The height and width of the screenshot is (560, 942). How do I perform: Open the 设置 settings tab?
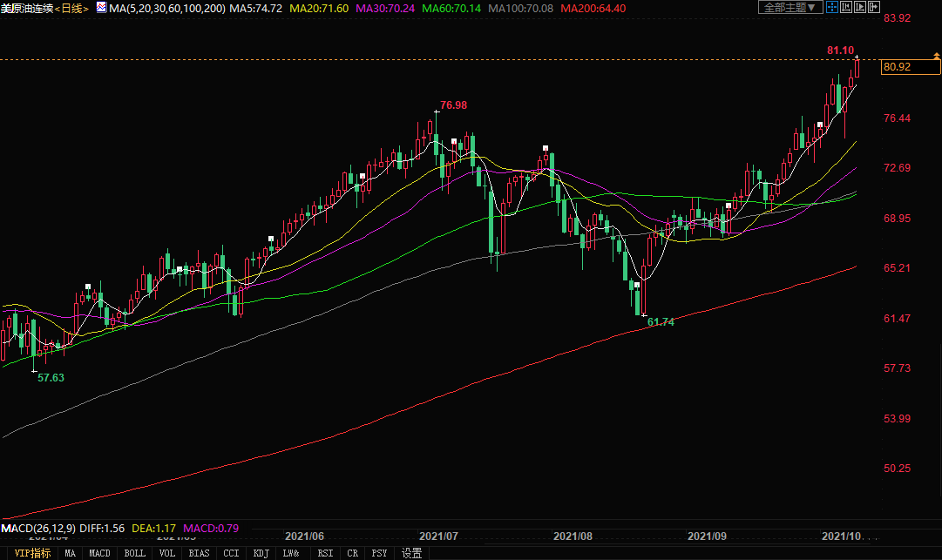pyautogui.click(x=411, y=553)
